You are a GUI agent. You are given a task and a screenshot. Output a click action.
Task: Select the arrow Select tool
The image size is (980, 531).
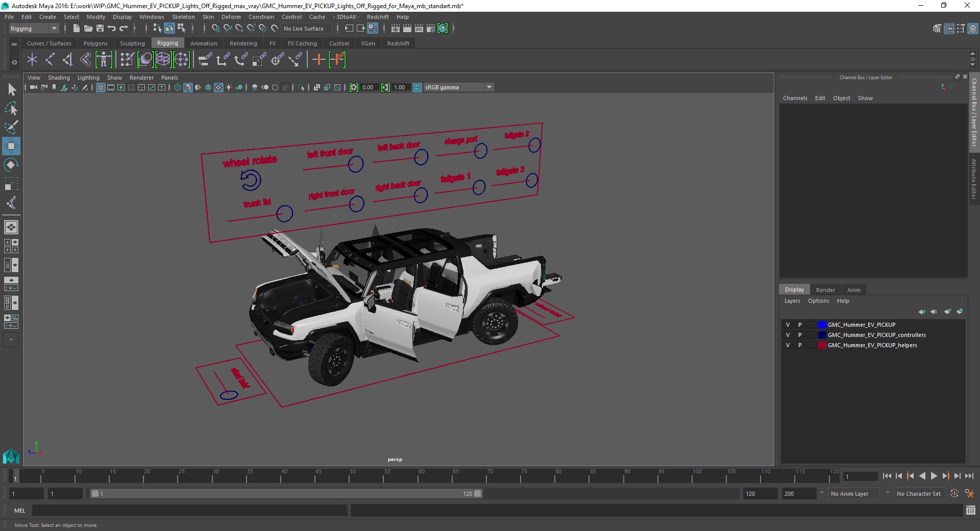[11, 90]
